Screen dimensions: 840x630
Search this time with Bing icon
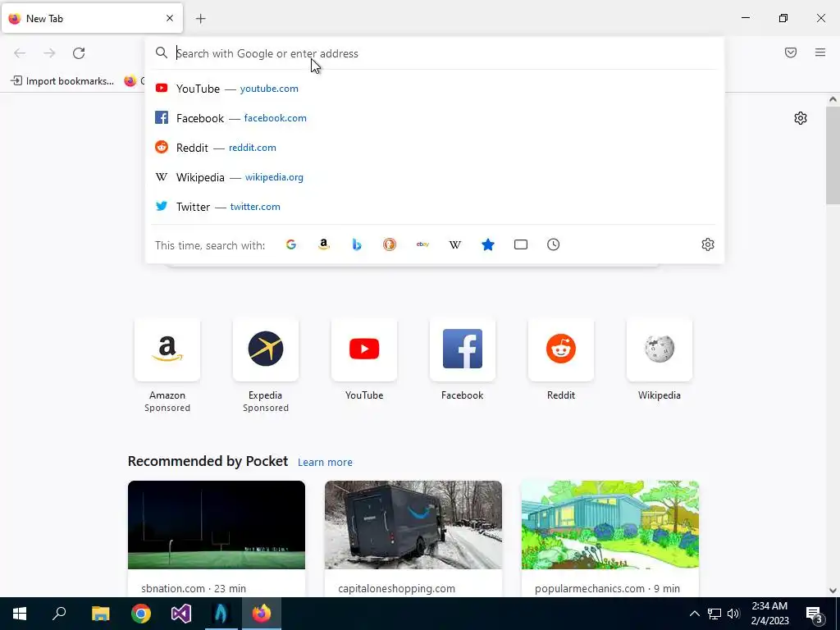tap(357, 244)
